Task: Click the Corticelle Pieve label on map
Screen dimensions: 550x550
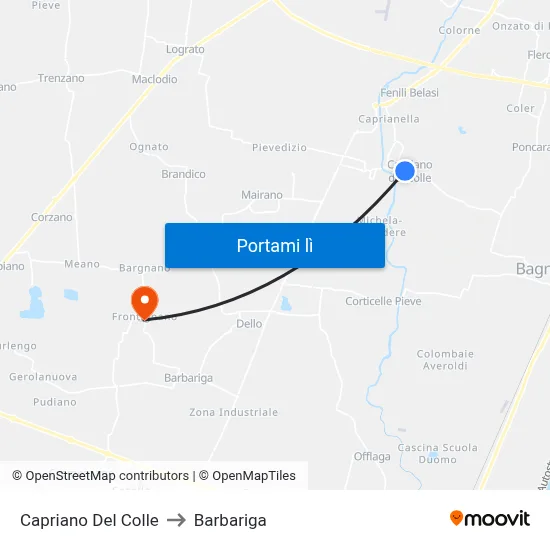Action: tap(383, 301)
